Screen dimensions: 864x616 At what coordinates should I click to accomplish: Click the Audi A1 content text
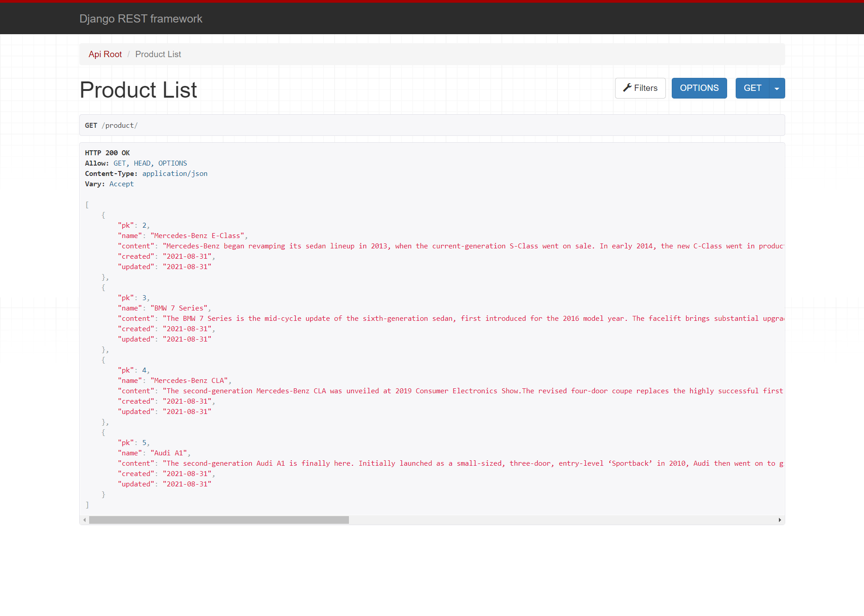[x=473, y=463]
